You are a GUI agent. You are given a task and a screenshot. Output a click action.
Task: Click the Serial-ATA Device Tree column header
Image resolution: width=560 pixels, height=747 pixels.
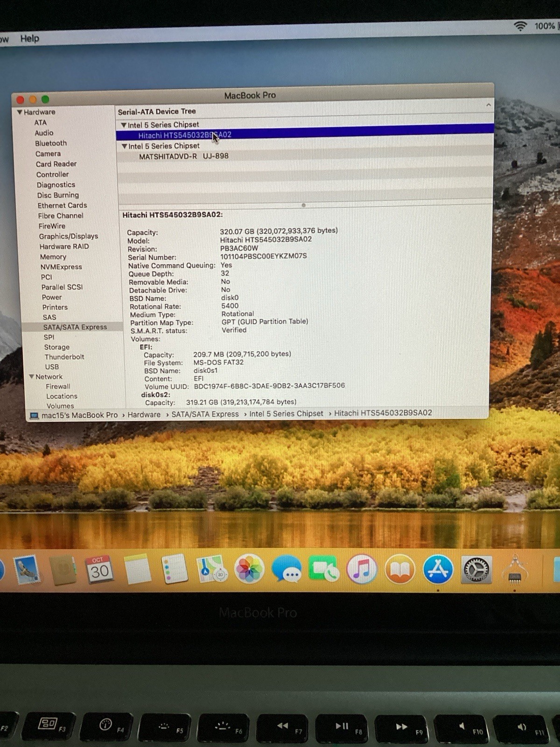157,111
